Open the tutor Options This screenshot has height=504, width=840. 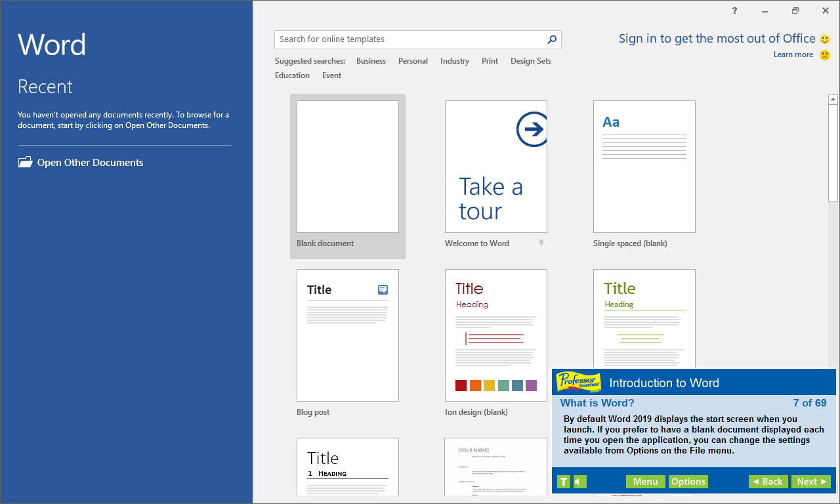point(688,481)
